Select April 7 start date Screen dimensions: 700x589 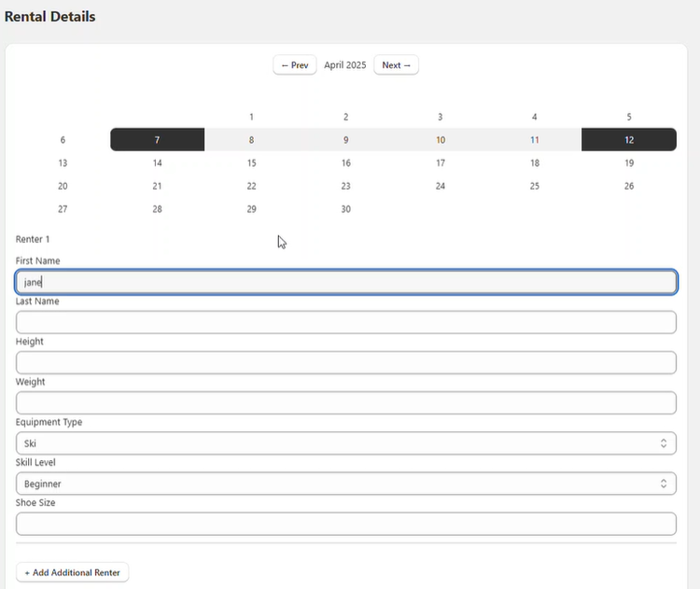(x=157, y=140)
